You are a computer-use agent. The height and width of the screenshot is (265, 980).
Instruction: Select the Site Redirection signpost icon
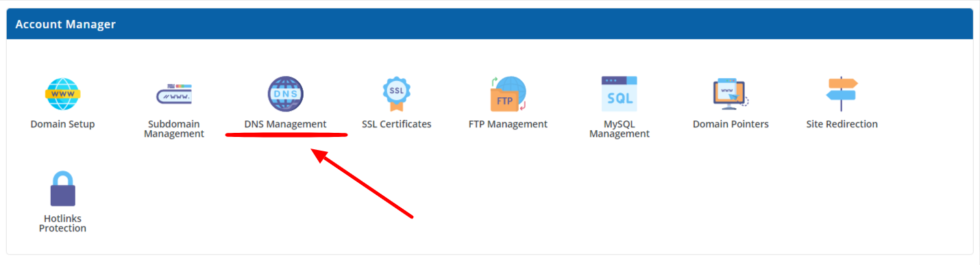click(842, 94)
